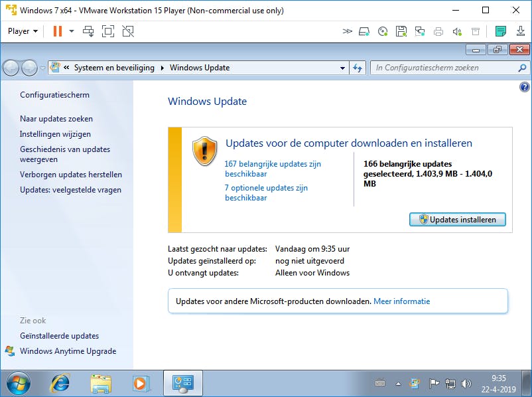Viewport: 532px width, 397px height.
Task: Pause the virtual machine in VMware
Action: (x=58, y=31)
